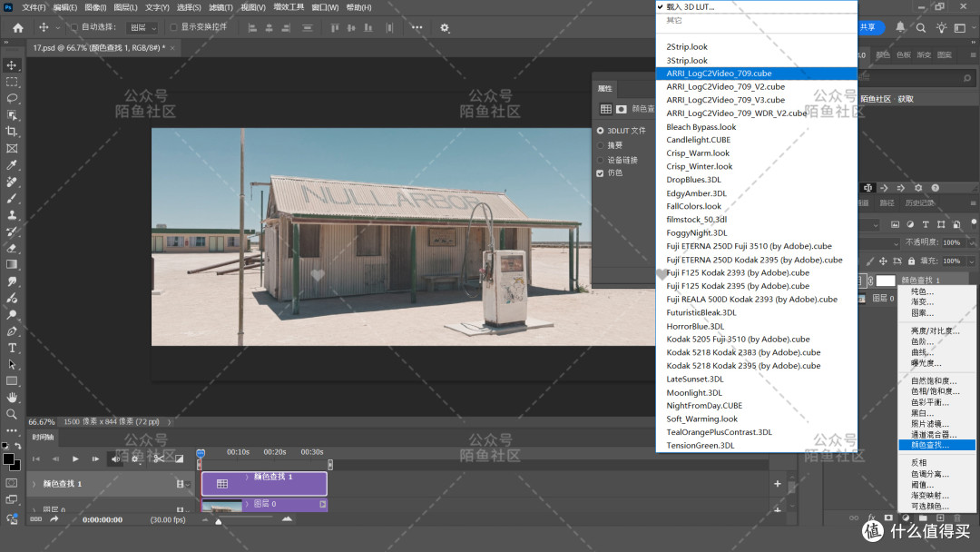Open the opacity 100% dropdown arrow
Screen dimensions: 980x552
coord(971,242)
